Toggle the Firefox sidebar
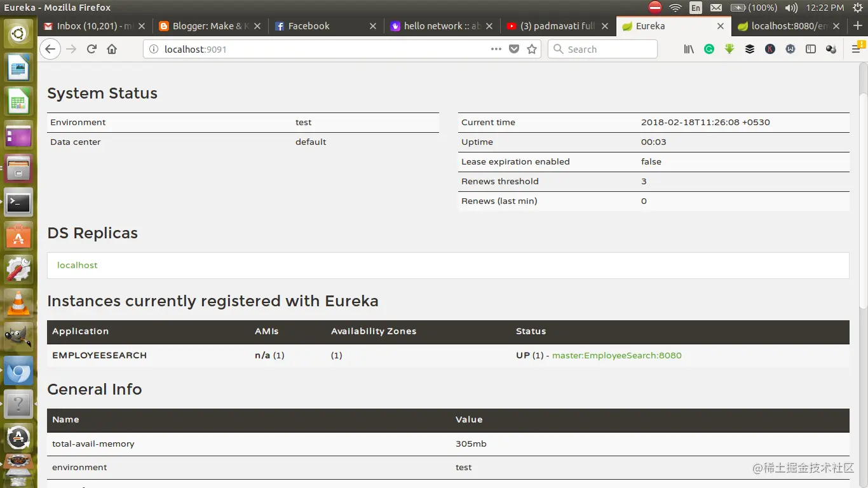The height and width of the screenshot is (488, 868). pos(811,49)
